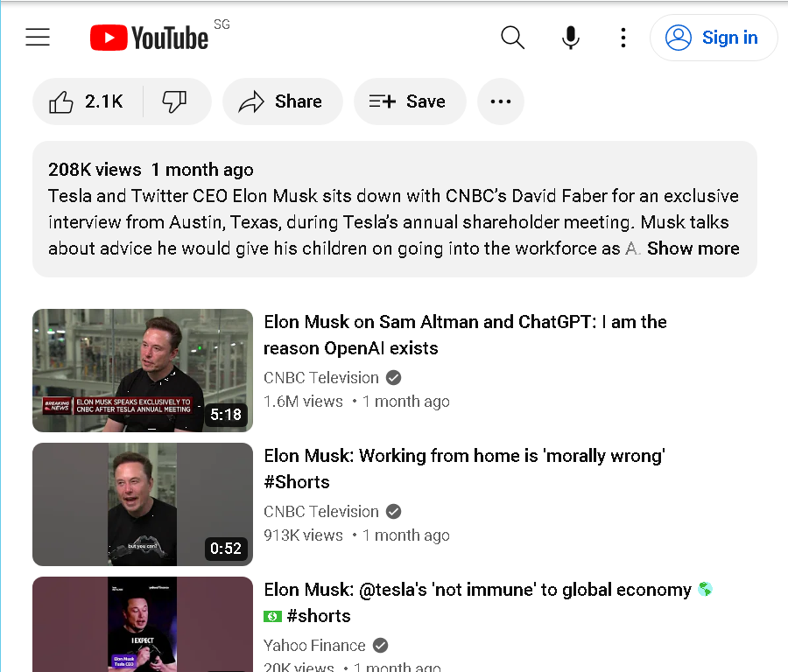Open more actions ellipsis beside Save

click(501, 101)
